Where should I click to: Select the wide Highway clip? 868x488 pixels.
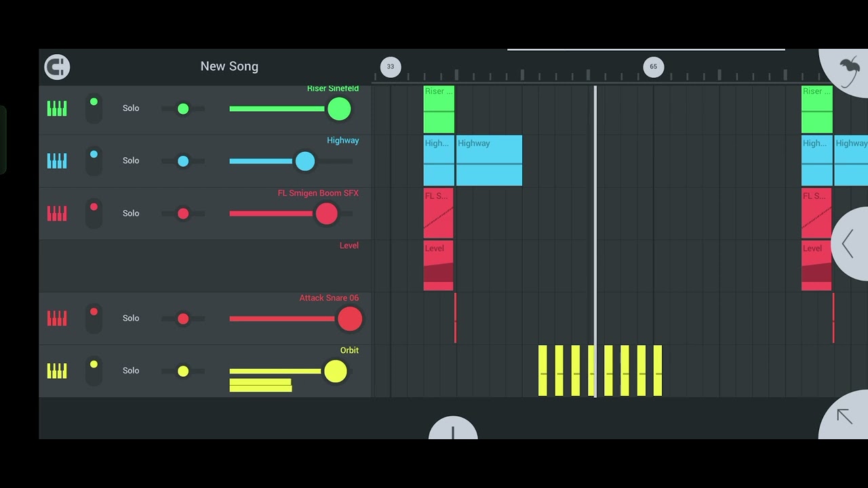click(x=489, y=161)
